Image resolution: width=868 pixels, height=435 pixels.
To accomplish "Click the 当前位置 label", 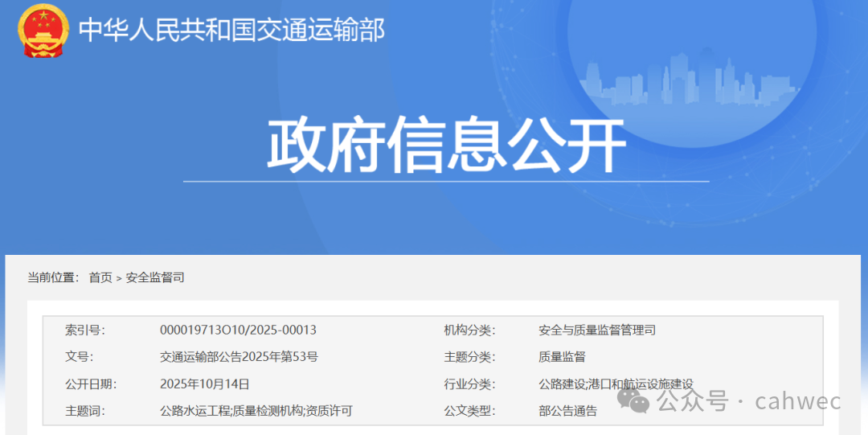I will coord(53,277).
